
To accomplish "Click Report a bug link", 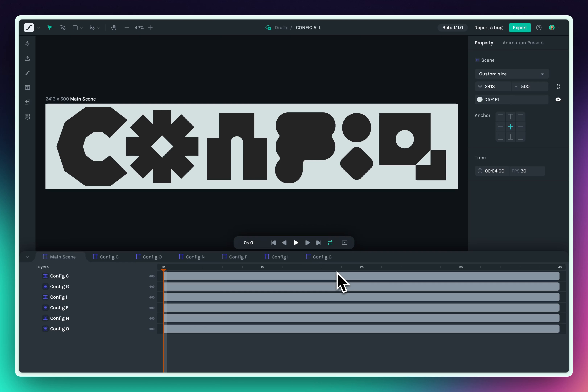I will pos(488,28).
